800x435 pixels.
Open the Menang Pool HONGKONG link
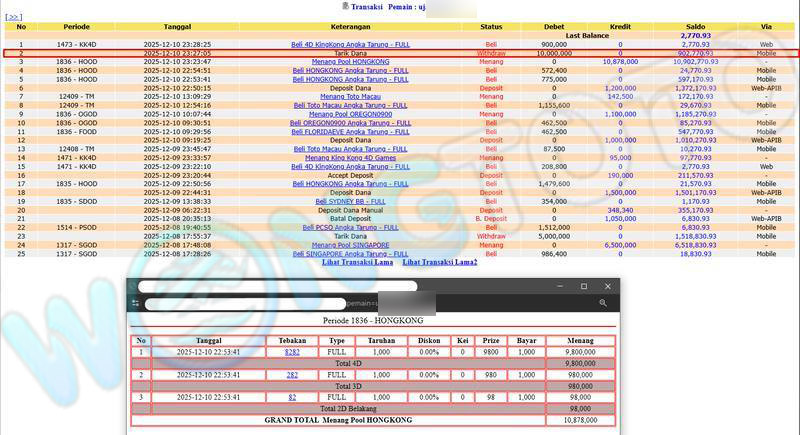350,62
